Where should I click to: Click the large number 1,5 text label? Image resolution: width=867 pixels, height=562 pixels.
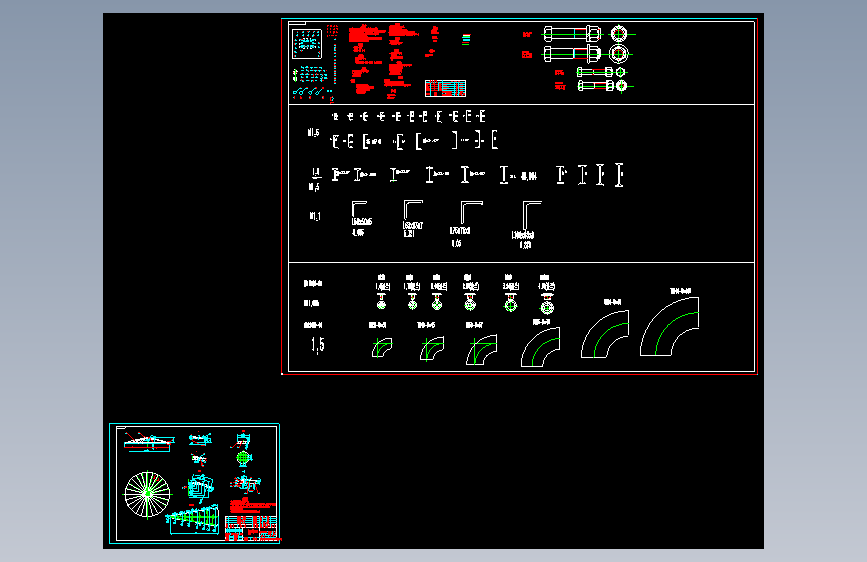[x=318, y=345]
